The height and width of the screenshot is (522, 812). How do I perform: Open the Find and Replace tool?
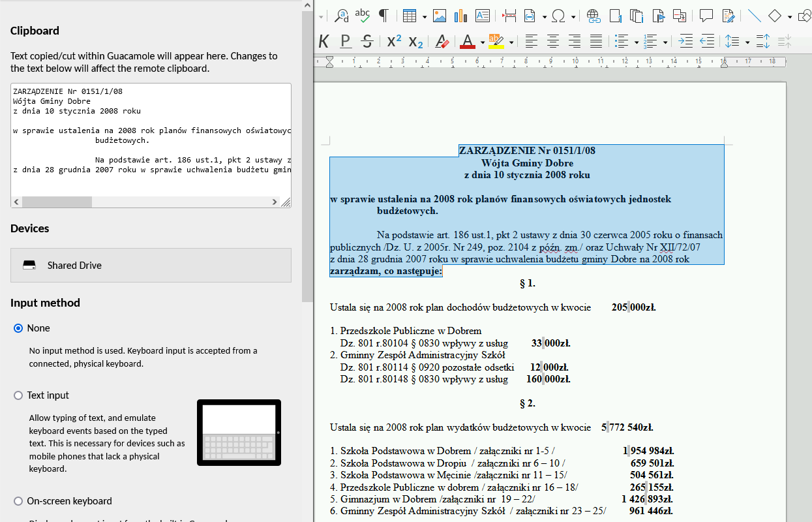[x=341, y=16]
